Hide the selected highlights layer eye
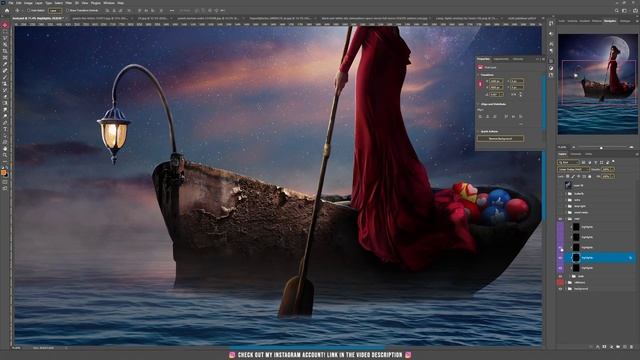This screenshot has height=360, width=640. (560, 258)
